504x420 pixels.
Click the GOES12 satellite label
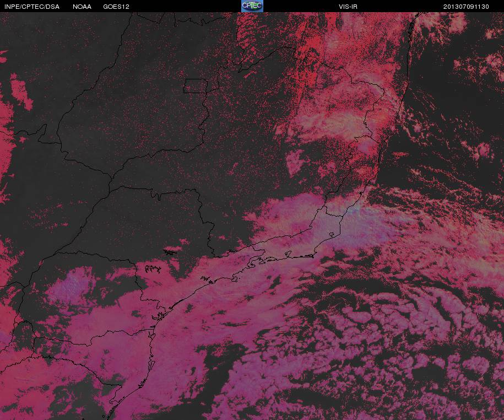point(116,7)
